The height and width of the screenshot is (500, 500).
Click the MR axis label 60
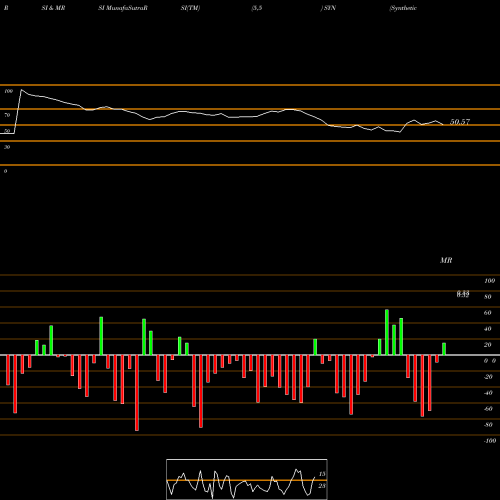(x=488, y=313)
